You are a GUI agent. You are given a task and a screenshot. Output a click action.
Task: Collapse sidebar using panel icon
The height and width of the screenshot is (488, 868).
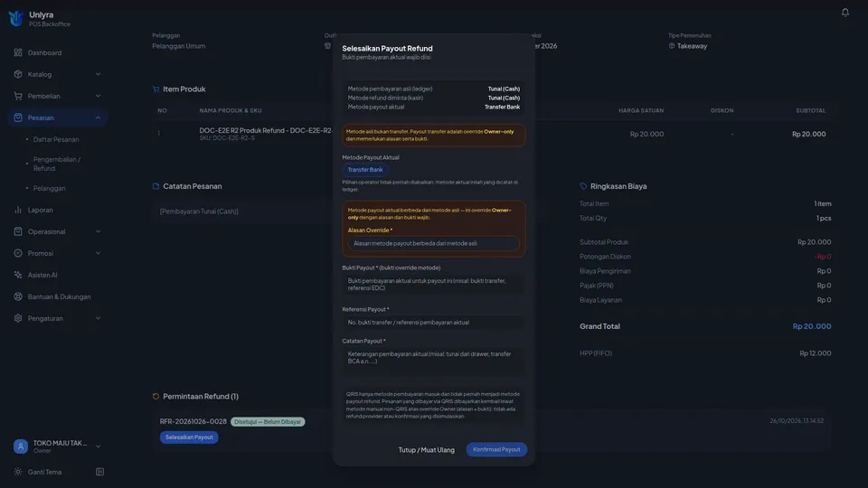click(99, 472)
